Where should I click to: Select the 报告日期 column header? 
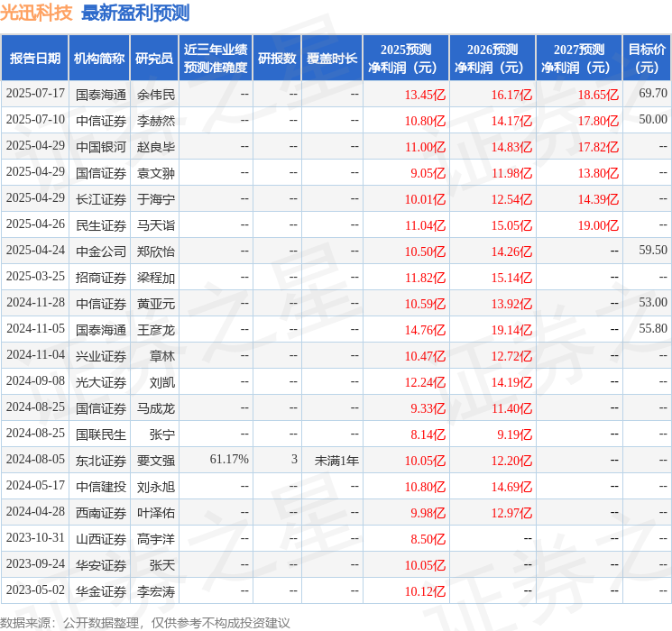[35, 59]
